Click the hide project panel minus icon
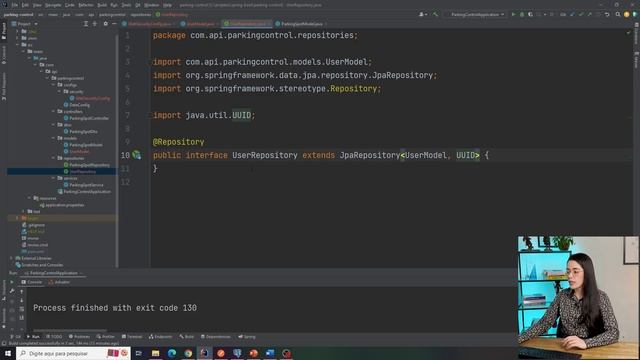 [114, 24]
